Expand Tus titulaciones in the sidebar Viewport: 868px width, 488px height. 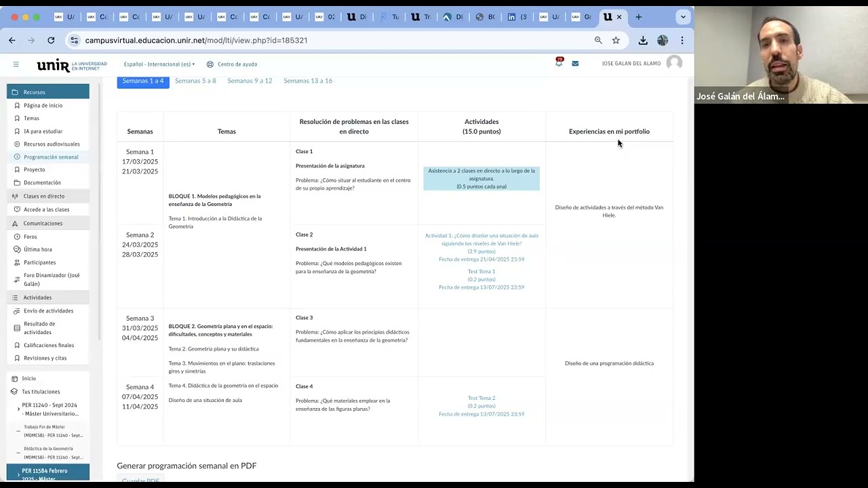coord(41,392)
